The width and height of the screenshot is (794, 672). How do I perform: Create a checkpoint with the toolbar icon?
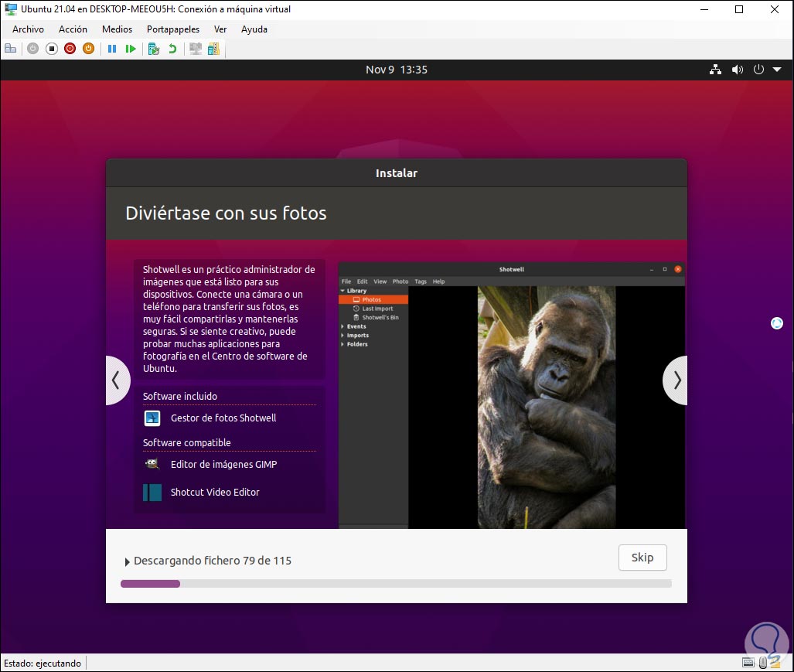tap(154, 49)
